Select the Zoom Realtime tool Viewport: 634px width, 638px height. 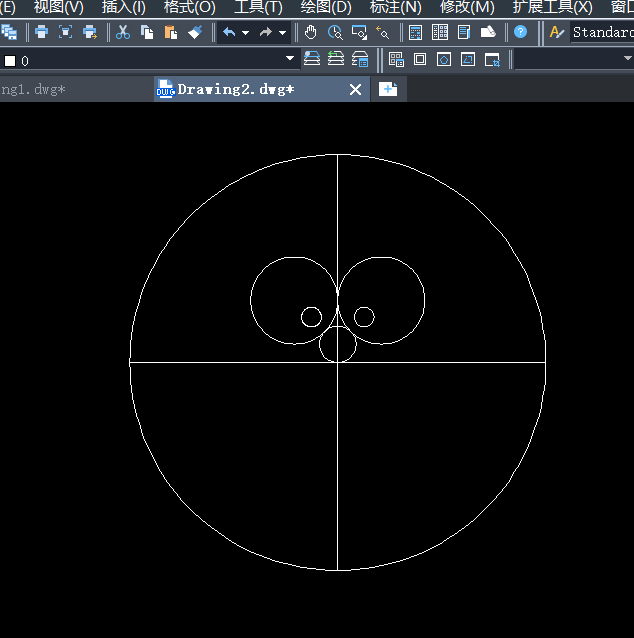[335, 32]
